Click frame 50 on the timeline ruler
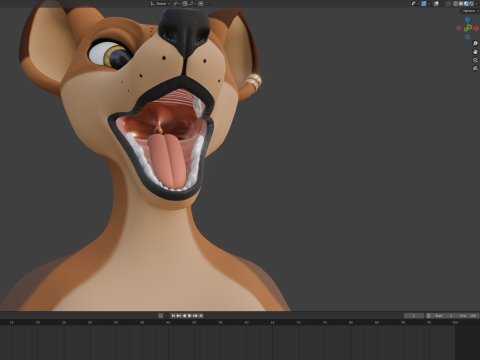This screenshot has width=480, height=360. (x=194, y=322)
